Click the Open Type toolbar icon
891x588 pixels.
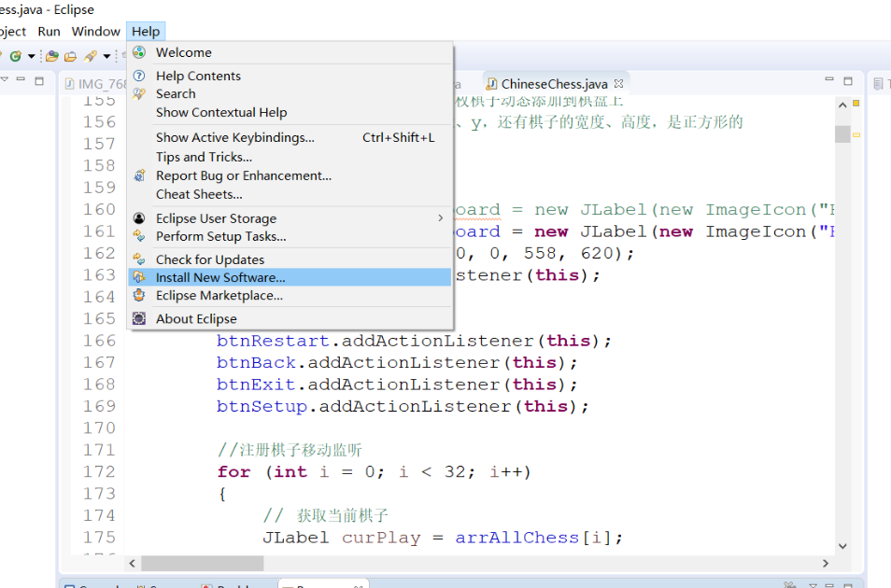tap(52, 56)
